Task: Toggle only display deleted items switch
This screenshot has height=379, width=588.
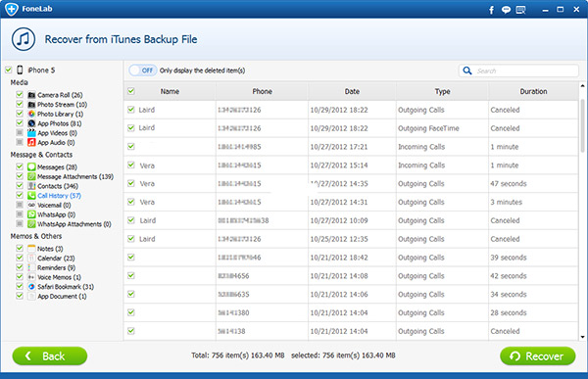Action: pyautogui.click(x=142, y=71)
